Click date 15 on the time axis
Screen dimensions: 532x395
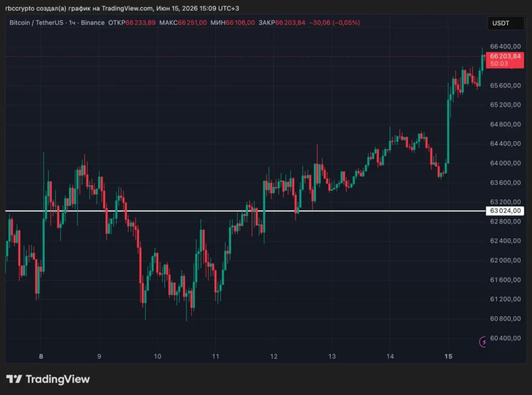(448, 357)
